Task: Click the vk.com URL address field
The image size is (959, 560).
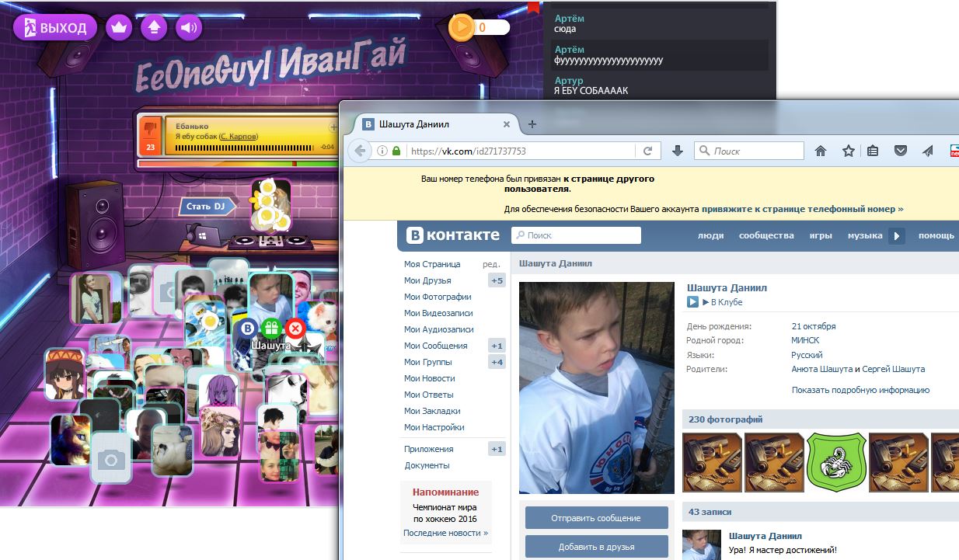Action: tap(521, 151)
